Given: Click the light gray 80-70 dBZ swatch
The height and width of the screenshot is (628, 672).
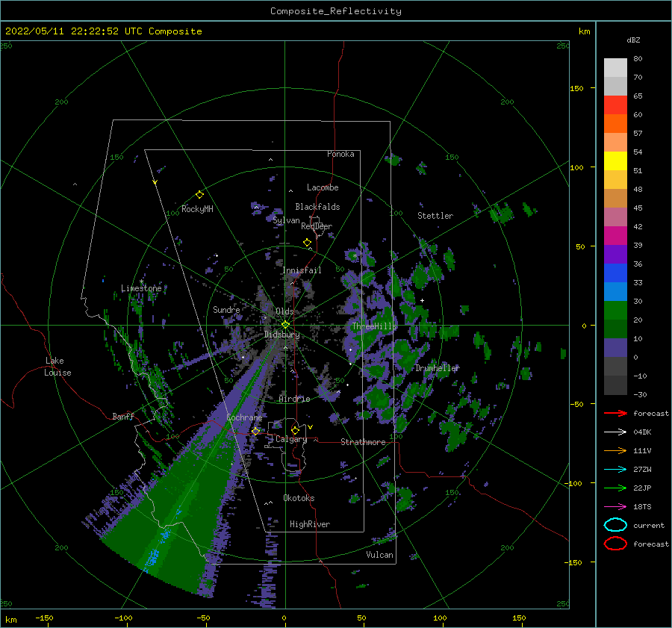Looking at the screenshot, I should pyautogui.click(x=615, y=68).
